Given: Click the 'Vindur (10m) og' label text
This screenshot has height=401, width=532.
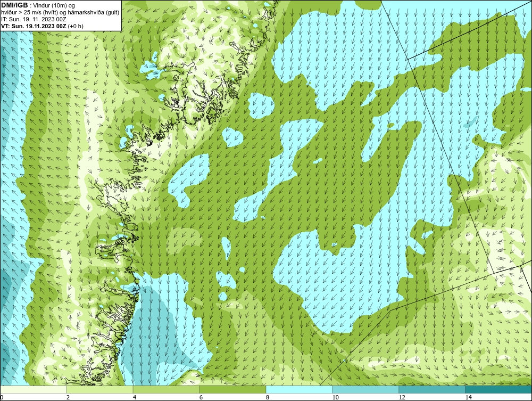Looking at the screenshot, I should click(54, 6).
